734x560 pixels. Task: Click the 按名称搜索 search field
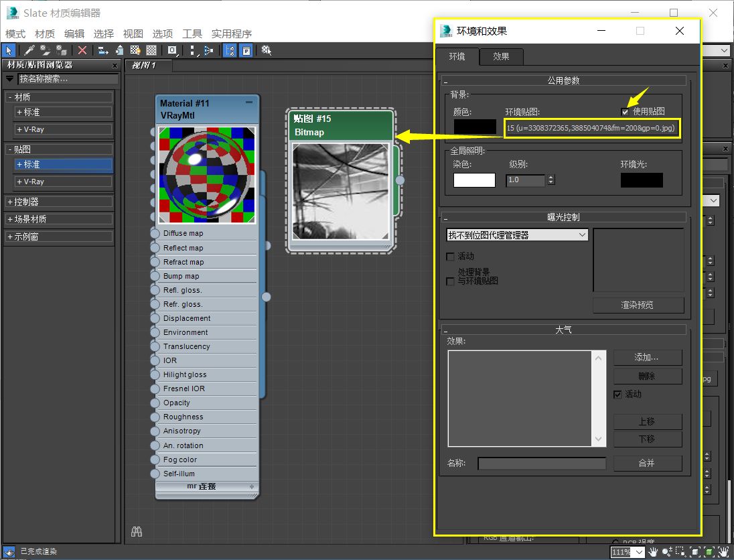[x=68, y=78]
